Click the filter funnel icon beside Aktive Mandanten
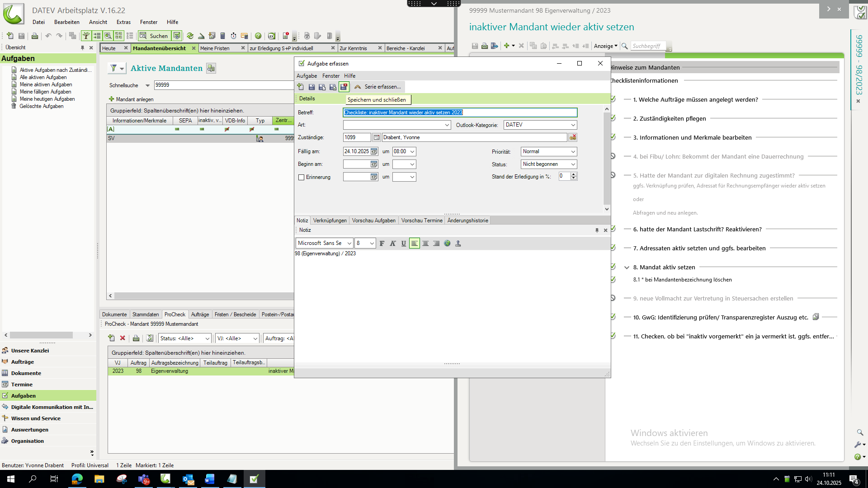This screenshot has width=868, height=488. [114, 68]
